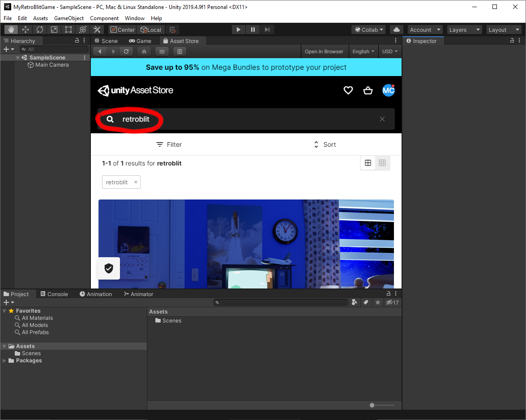
Task: Open Hierarchy create plus dropdown
Action: pyautogui.click(x=9, y=49)
